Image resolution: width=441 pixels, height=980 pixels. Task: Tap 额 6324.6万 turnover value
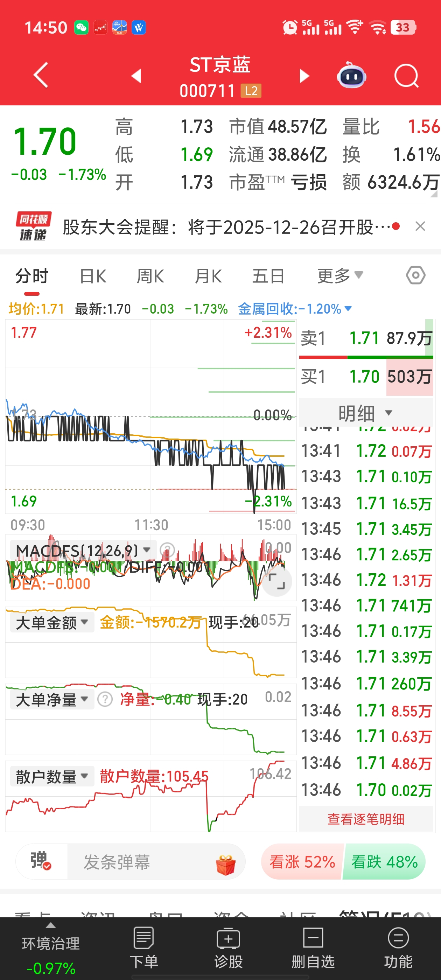click(391, 182)
